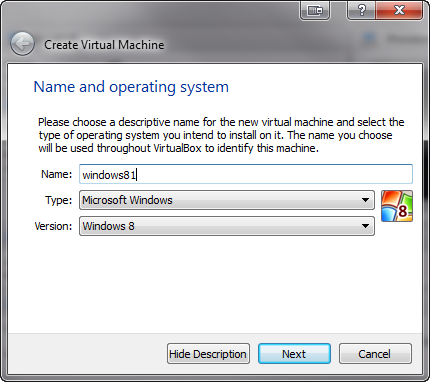Click the Version: label
Screen dimensions: 430x382
[x=53, y=226]
